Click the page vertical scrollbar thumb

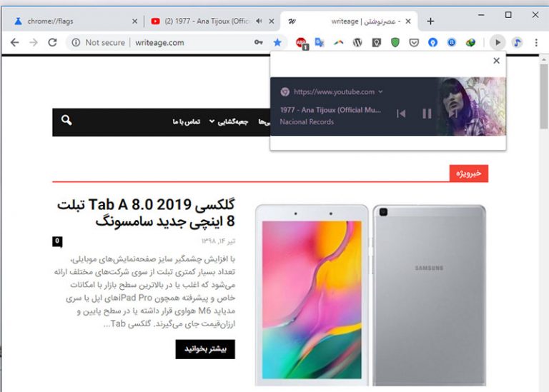[544, 96]
